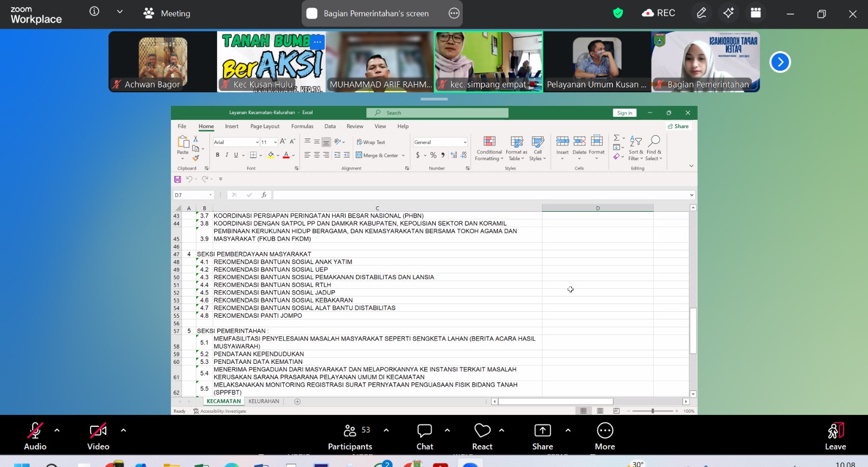Open the Conditional Formatting dropdown

pyautogui.click(x=489, y=148)
